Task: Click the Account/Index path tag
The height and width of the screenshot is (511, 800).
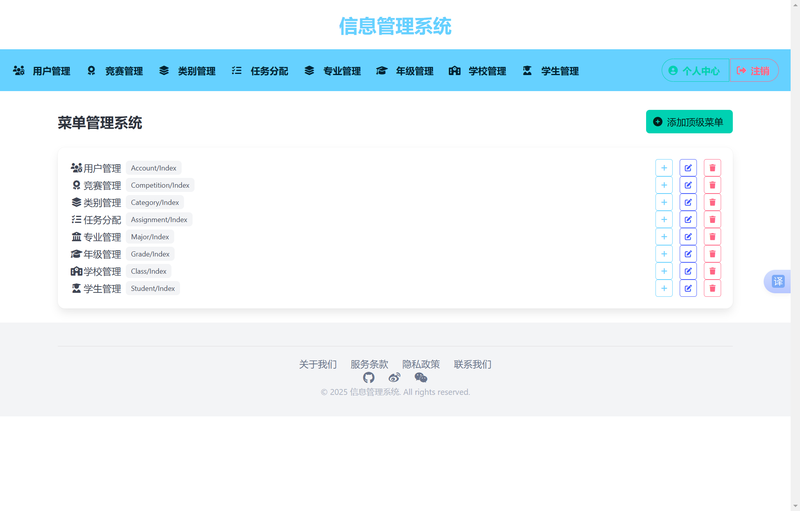Action: pyautogui.click(x=154, y=168)
